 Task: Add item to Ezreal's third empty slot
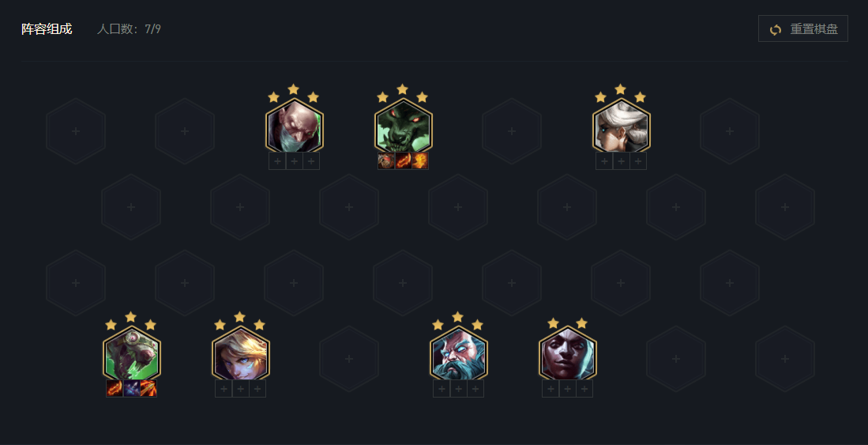pyautogui.click(x=257, y=389)
